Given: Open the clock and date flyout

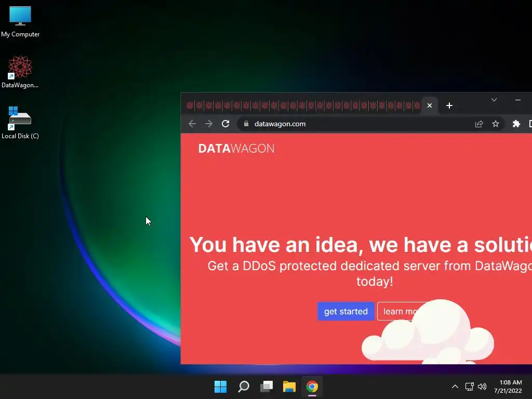Looking at the screenshot, I should click(x=508, y=387).
